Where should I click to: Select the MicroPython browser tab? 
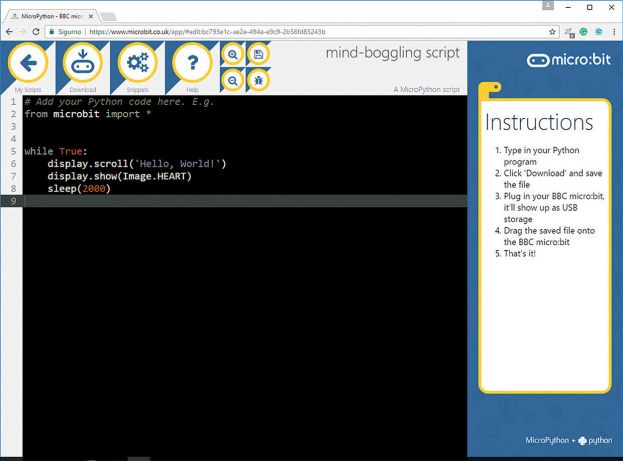click(52, 17)
